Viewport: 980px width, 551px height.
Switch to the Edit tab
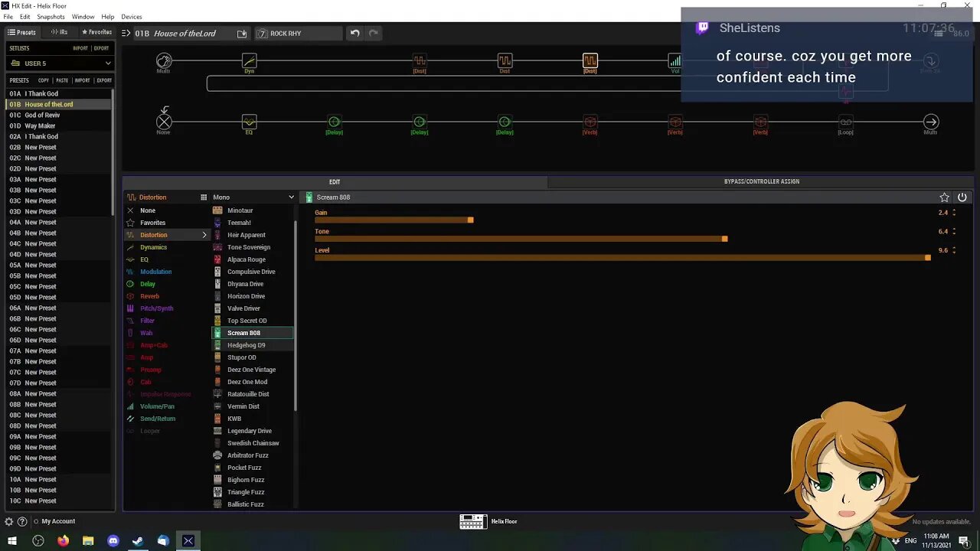335,182
